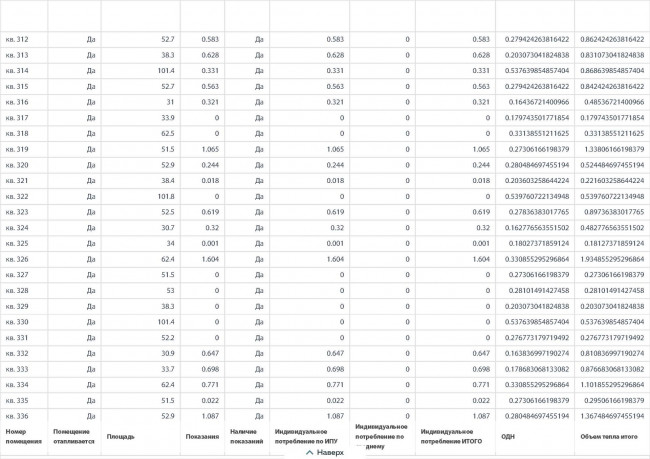Click the ОДН column header
This screenshot has height=459, width=650.
508,437
